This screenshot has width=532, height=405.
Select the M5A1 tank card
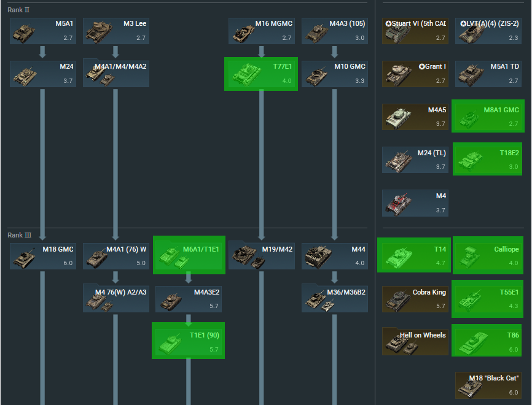coord(43,31)
